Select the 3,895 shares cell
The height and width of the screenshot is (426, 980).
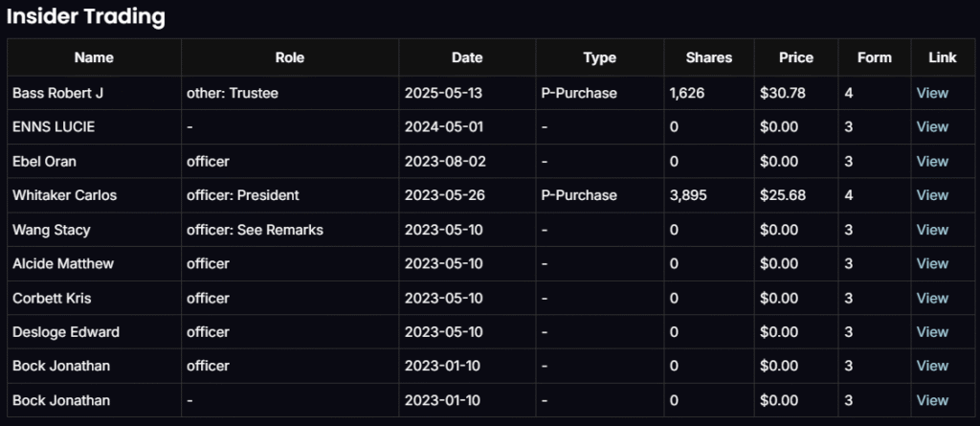coord(687,195)
